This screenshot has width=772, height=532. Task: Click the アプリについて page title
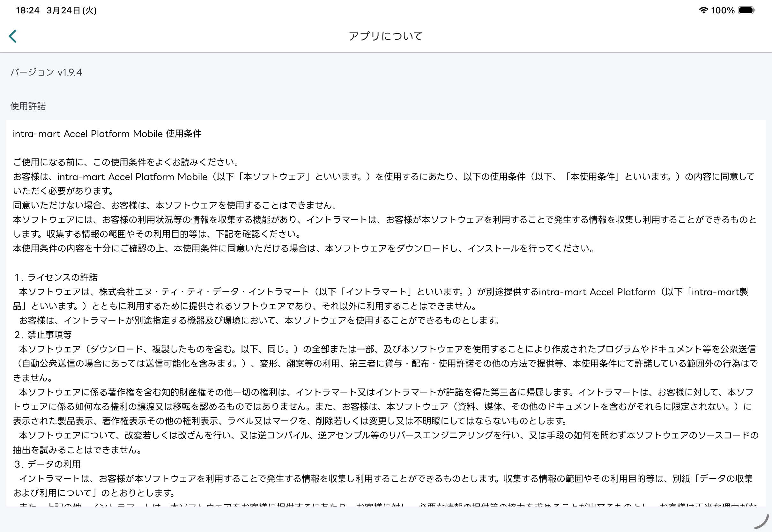[386, 36]
